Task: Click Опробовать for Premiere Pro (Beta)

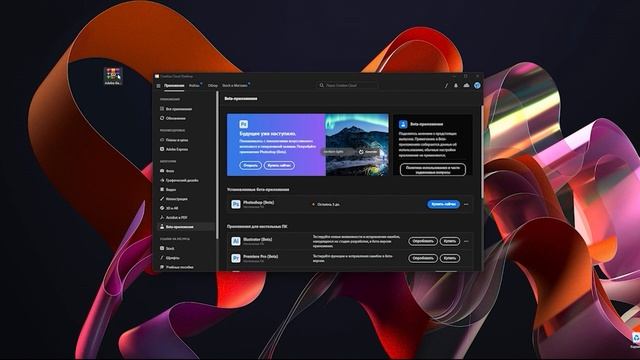Action: pos(423,258)
